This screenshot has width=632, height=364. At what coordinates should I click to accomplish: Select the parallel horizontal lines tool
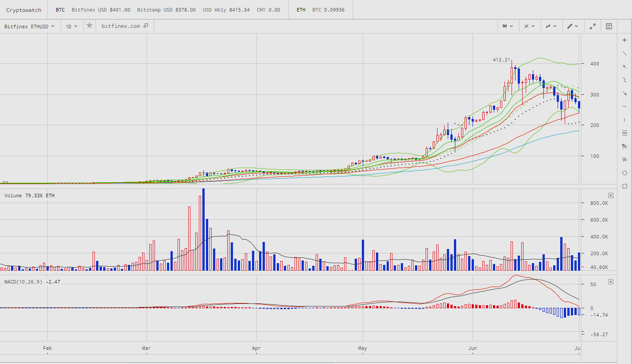pos(624,133)
